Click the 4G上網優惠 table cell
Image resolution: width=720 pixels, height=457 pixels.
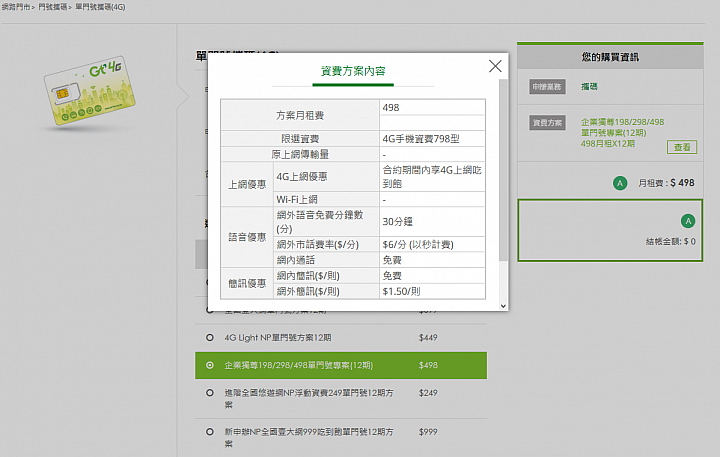pos(326,177)
